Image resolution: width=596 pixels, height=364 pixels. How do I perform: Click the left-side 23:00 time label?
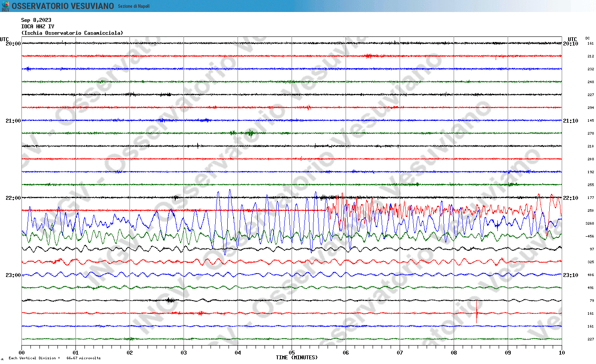coord(13,275)
